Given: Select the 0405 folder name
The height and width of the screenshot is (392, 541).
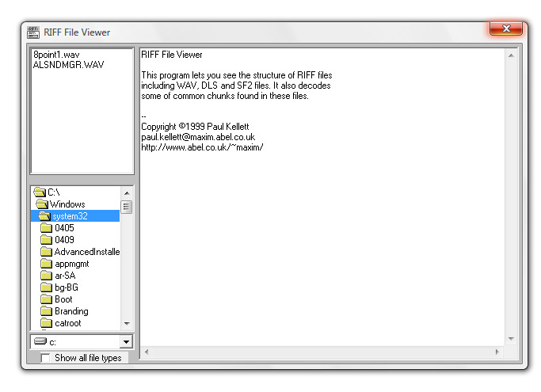Looking at the screenshot, I should (64, 228).
